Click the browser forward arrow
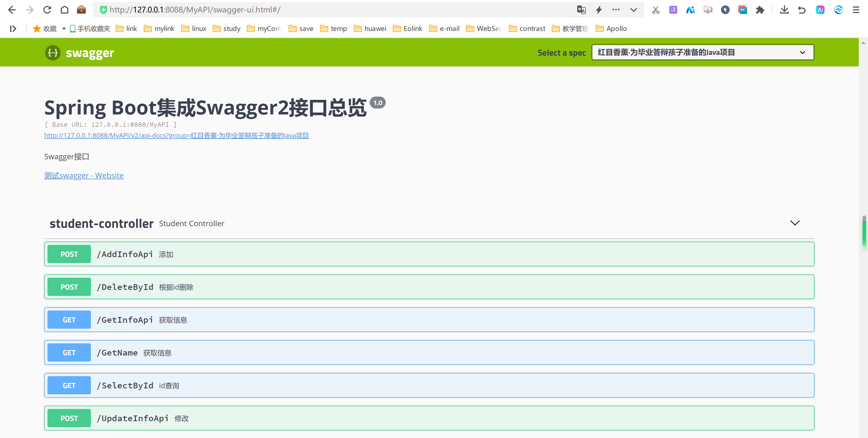Screen dimensions: 868x438 (30, 10)
